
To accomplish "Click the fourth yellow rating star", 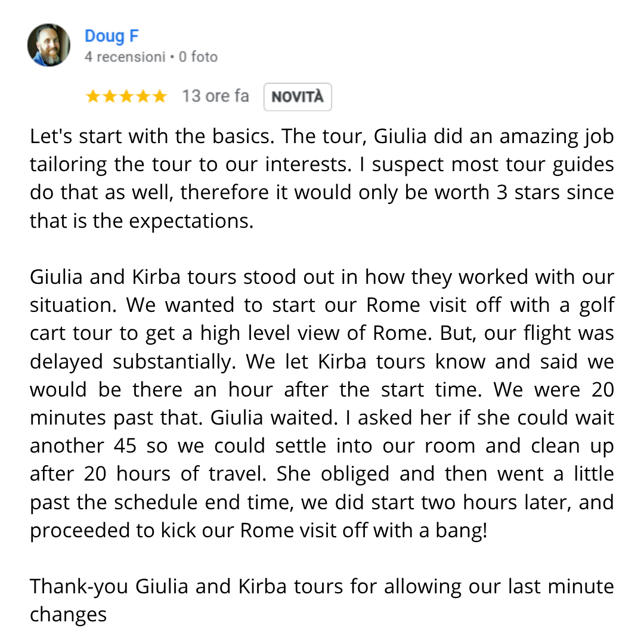I will pos(143,97).
